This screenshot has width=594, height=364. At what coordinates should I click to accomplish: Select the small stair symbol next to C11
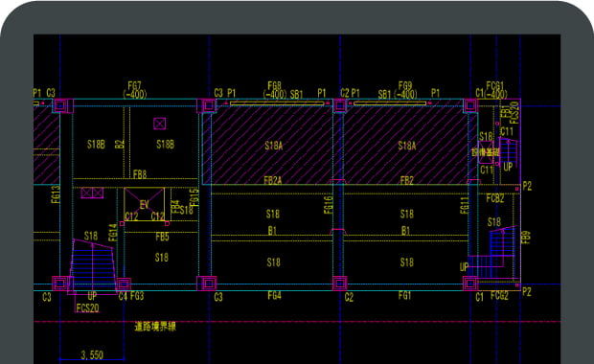coord(508,151)
